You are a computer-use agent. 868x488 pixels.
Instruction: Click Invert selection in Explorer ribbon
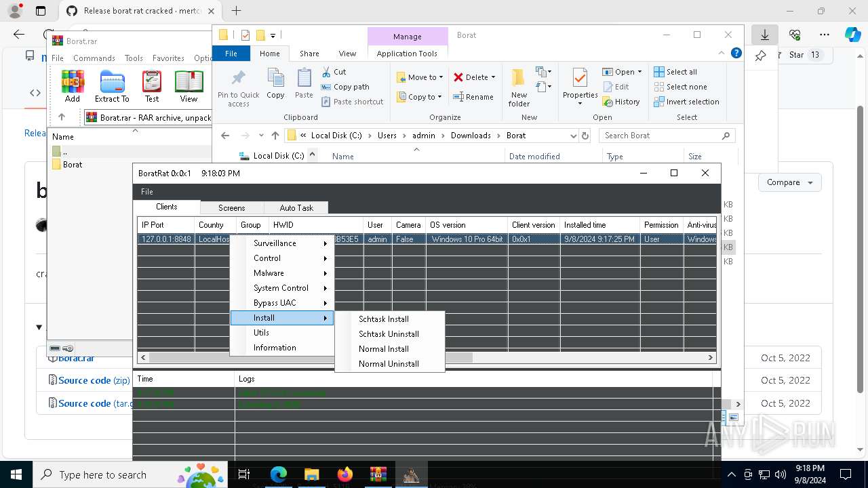(686, 102)
